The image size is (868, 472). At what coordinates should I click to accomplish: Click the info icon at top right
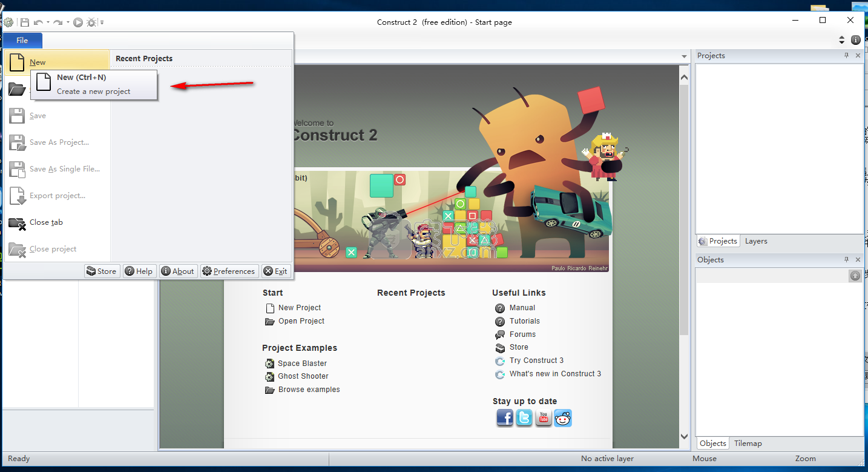click(856, 40)
